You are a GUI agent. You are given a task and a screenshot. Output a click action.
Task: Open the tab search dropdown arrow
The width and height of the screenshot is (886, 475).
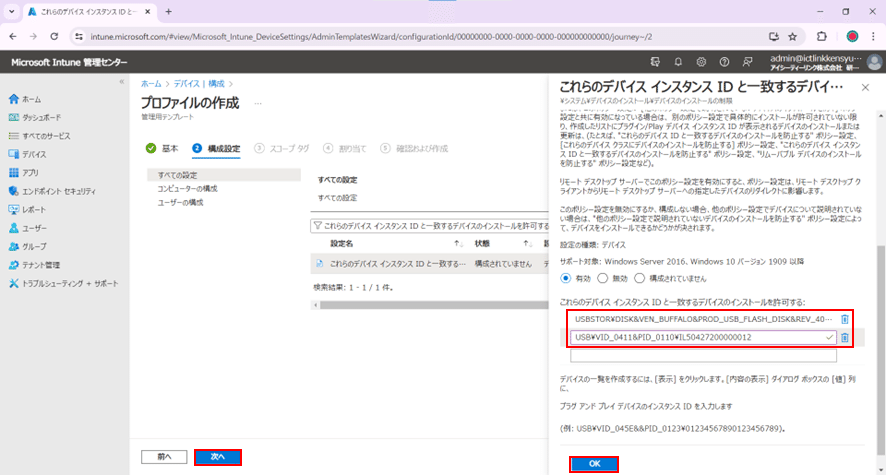click(x=11, y=11)
